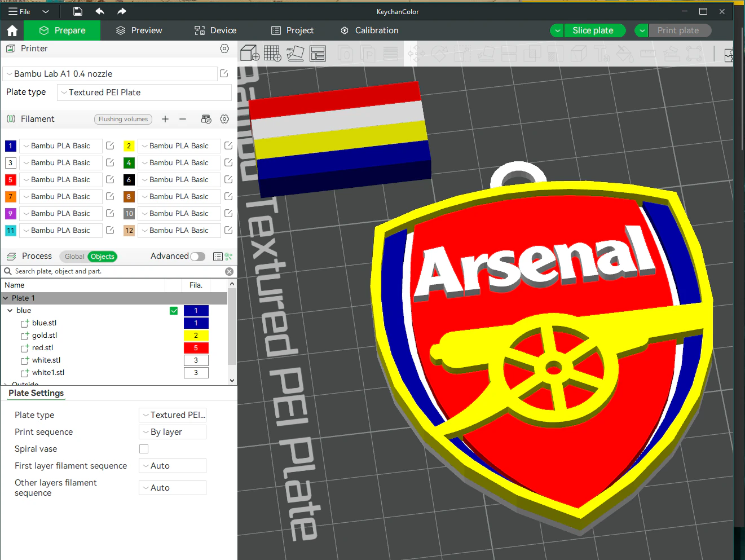The width and height of the screenshot is (745, 560).
Task: Open First layer filament sequence dropdown
Action: click(x=173, y=466)
